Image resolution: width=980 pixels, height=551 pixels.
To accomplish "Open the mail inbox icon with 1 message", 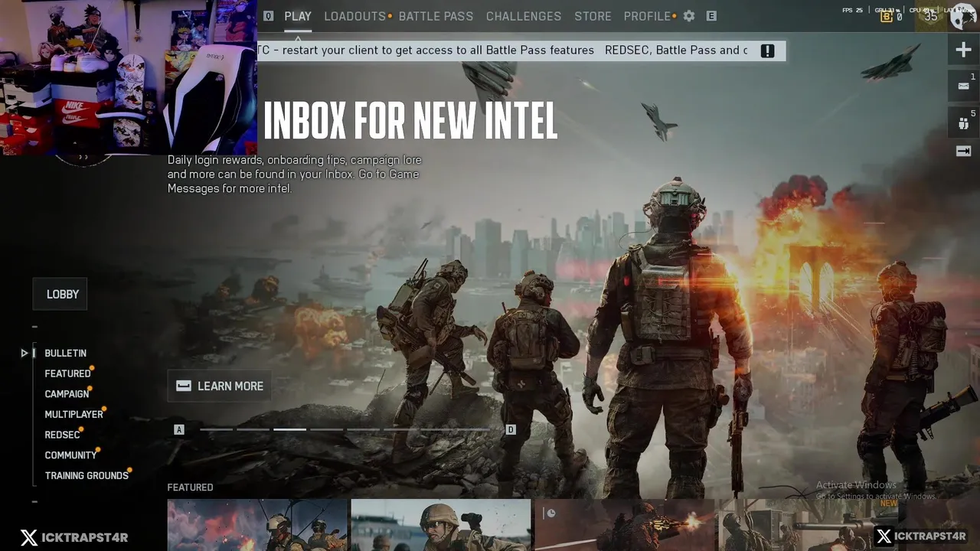I will (963, 86).
